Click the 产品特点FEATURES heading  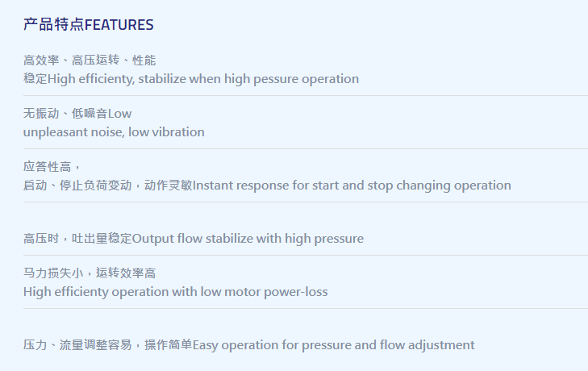point(89,25)
